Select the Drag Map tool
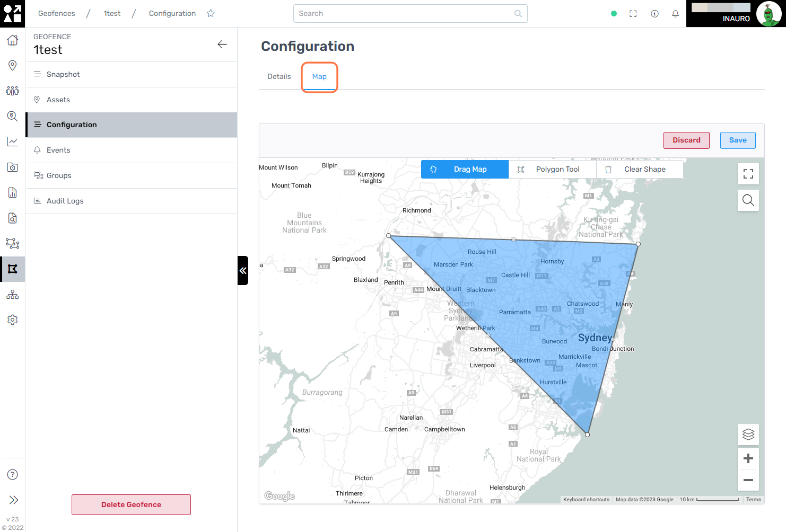The image size is (786, 532). 465,170
